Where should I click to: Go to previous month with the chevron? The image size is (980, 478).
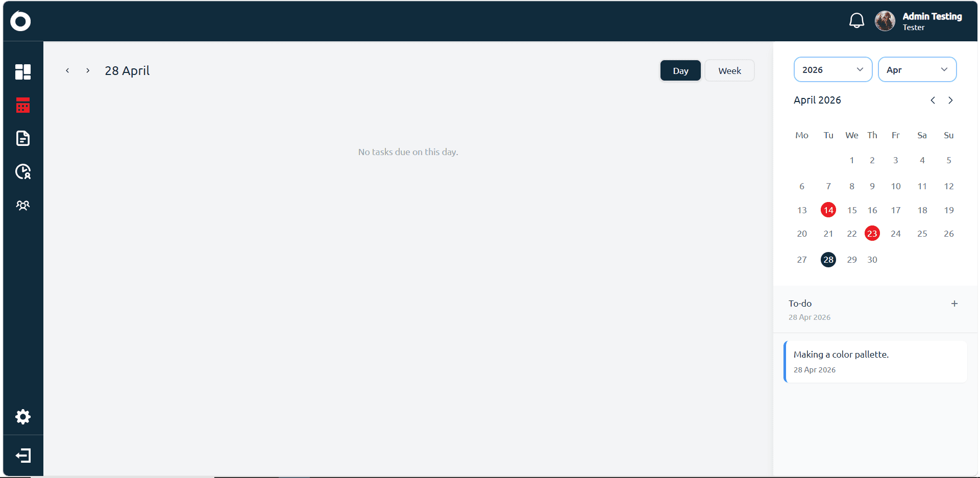933,100
